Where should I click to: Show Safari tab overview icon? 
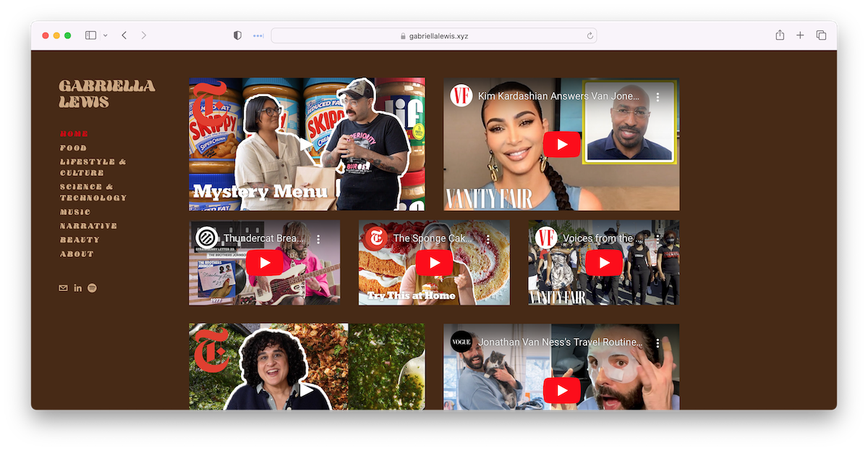coord(821,35)
